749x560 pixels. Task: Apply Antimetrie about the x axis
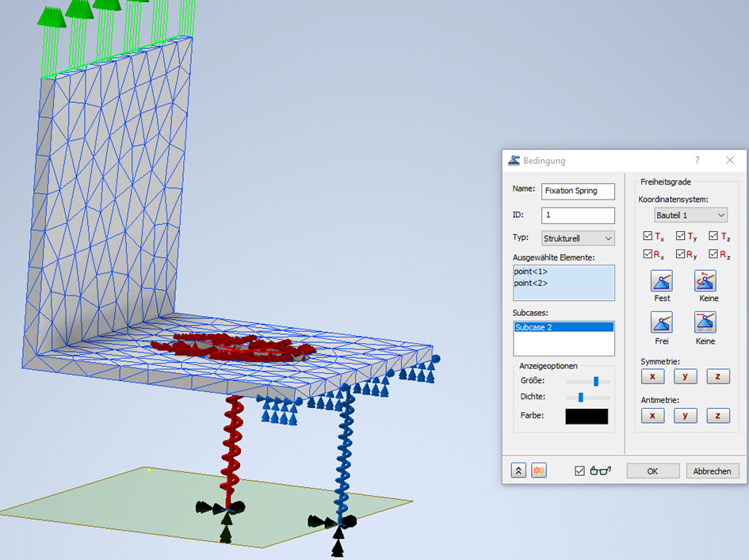point(652,415)
